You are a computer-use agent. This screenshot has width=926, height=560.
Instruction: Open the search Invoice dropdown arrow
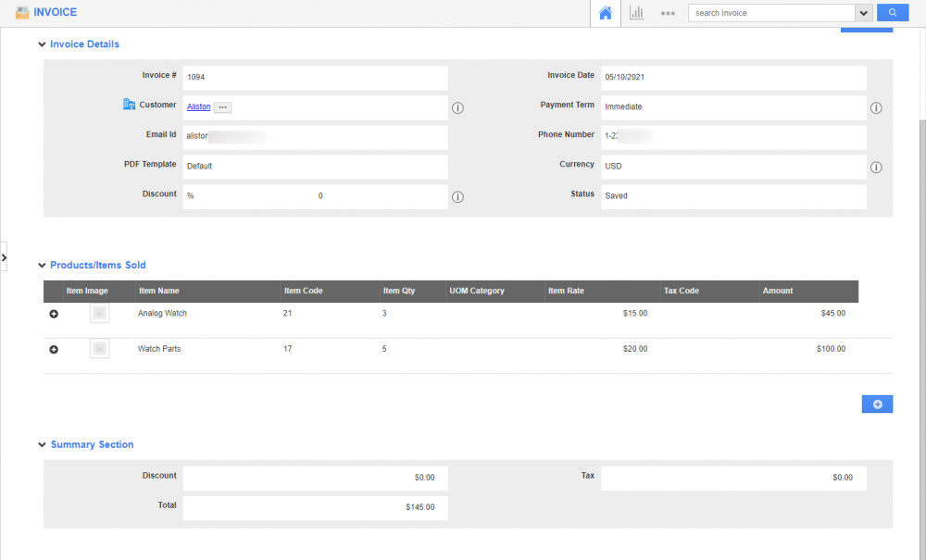pyautogui.click(x=864, y=13)
